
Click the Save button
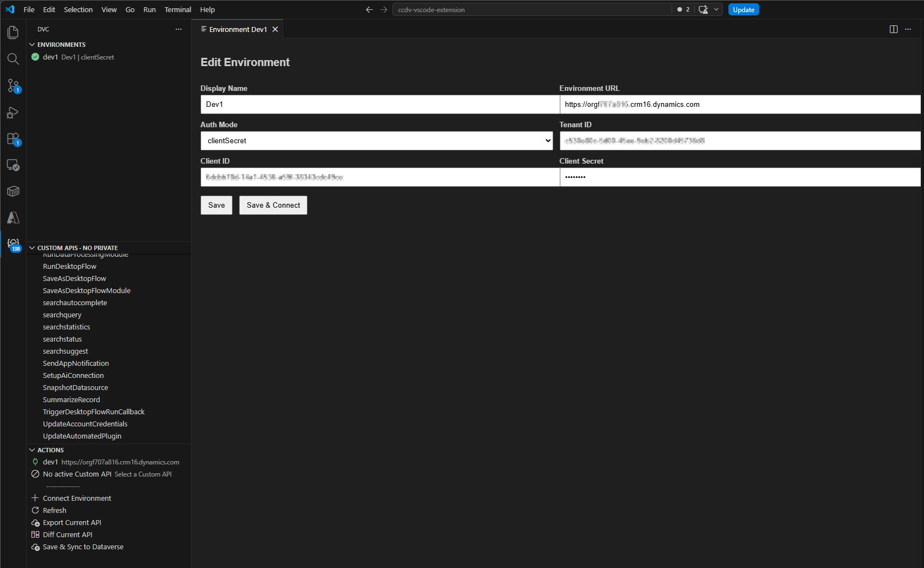pos(217,205)
